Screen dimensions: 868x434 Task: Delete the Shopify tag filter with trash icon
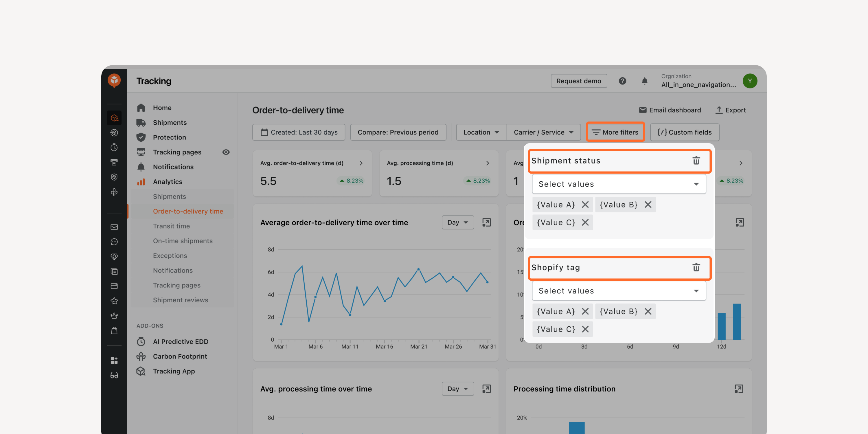pyautogui.click(x=696, y=267)
